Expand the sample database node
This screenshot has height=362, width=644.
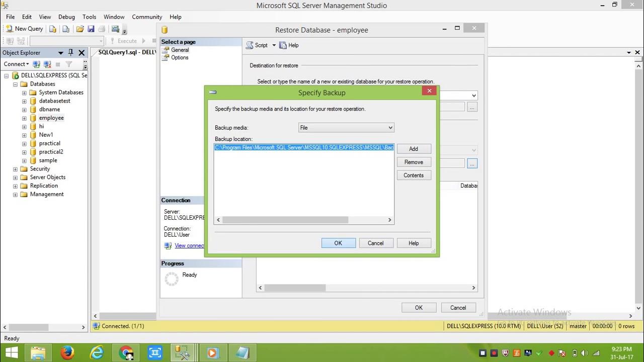(24, 160)
